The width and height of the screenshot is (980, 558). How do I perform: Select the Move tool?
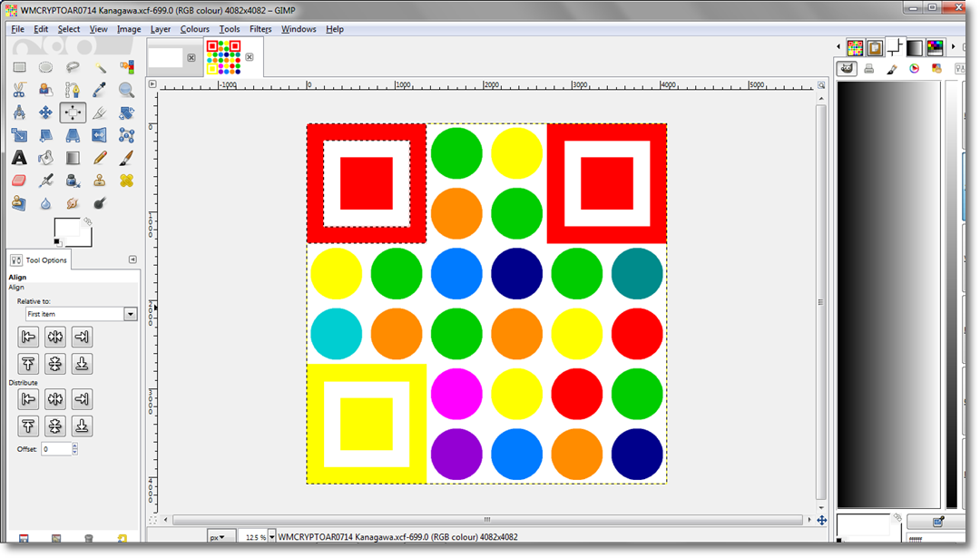(45, 113)
